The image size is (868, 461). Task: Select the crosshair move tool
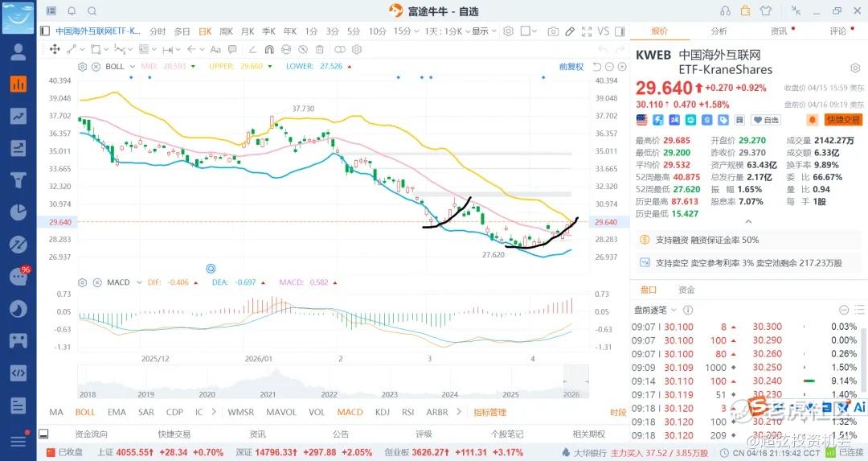pos(55,49)
